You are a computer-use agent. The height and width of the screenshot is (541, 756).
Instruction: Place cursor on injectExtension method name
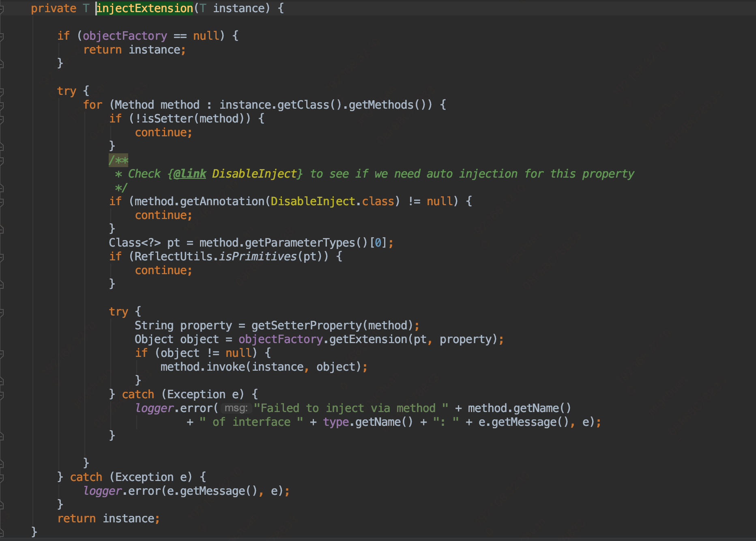tap(145, 9)
